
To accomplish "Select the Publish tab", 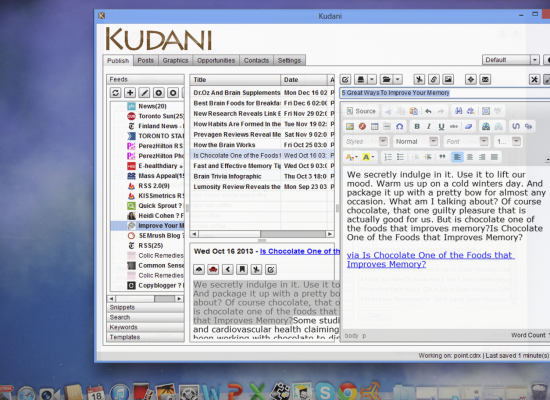I will pos(118,60).
